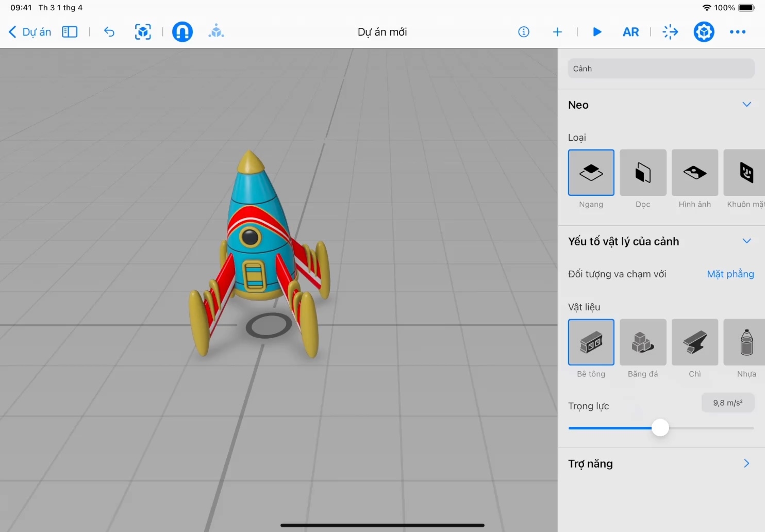
Task: Select the Hình ảnh anchor type
Action: coord(695,173)
